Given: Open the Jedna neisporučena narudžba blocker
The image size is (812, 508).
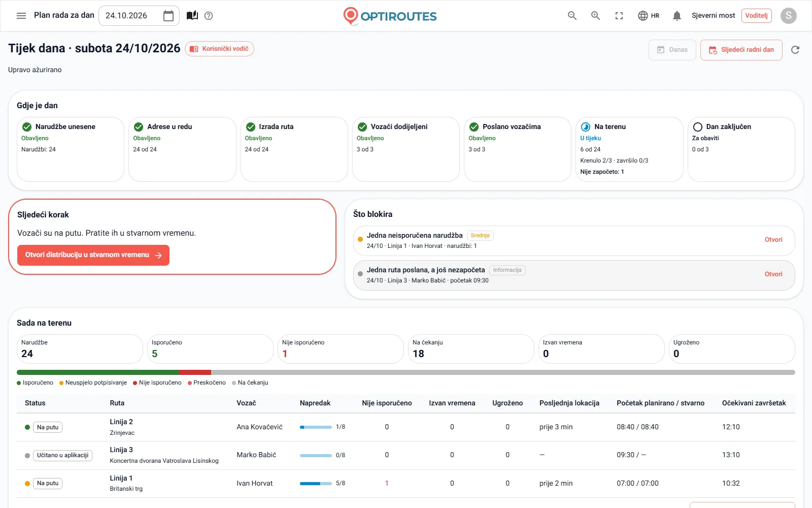Looking at the screenshot, I should [x=574, y=240].
